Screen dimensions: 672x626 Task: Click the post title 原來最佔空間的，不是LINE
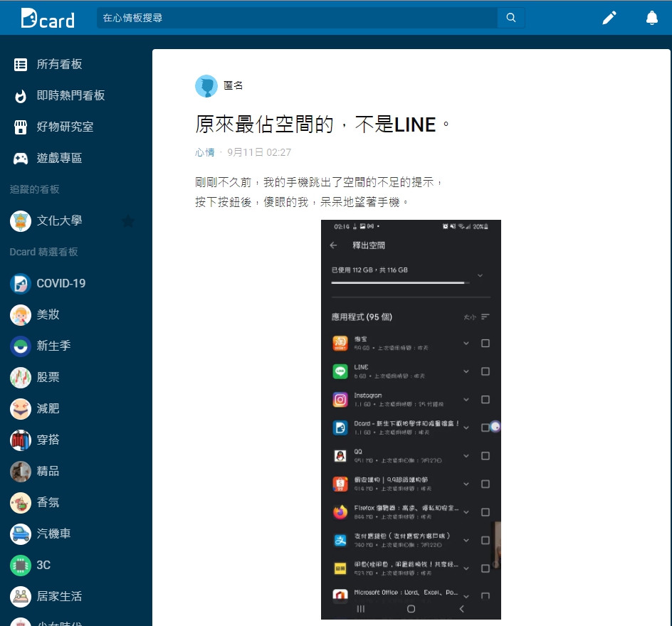322,124
